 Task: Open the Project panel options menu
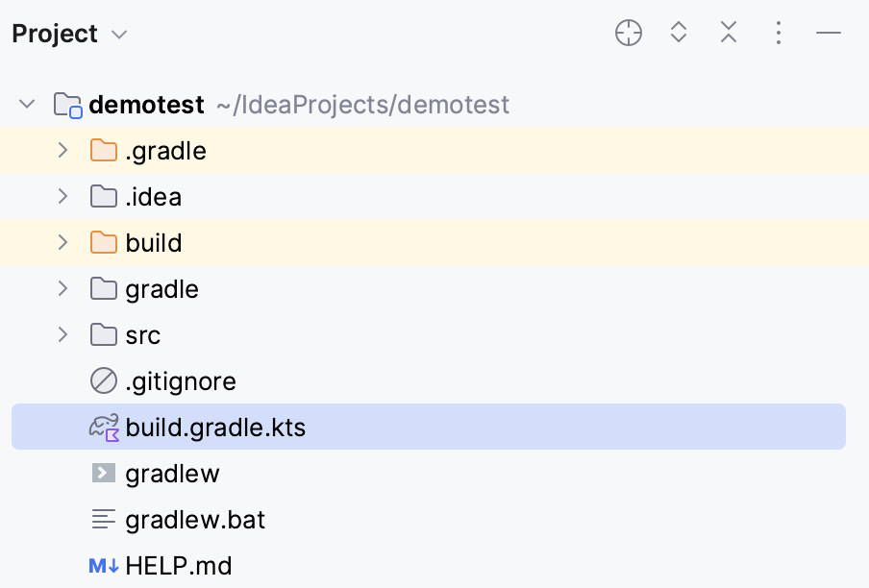[779, 34]
